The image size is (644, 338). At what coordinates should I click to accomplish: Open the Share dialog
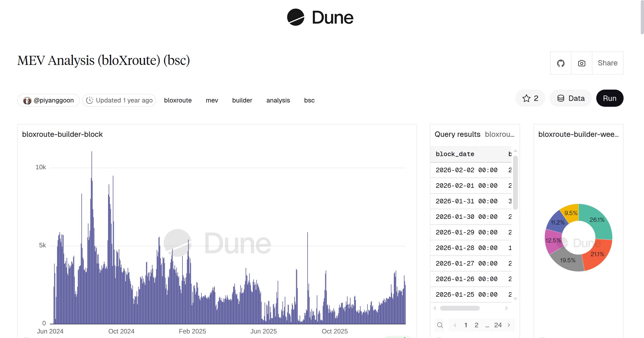click(x=608, y=63)
